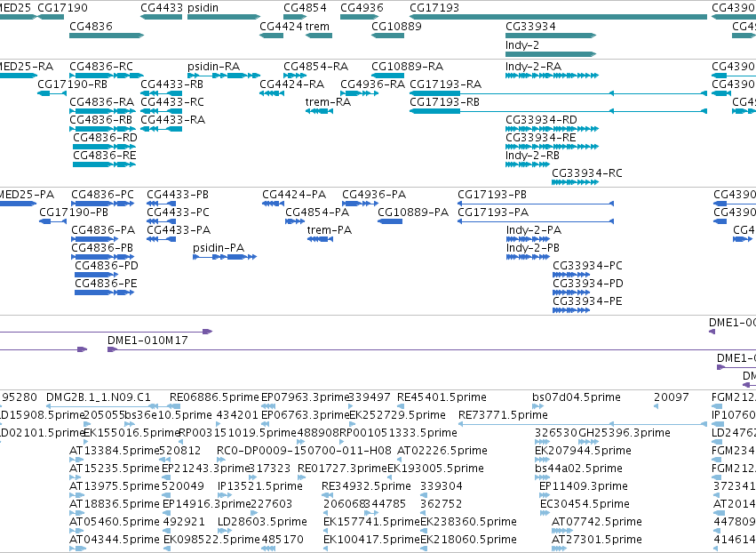Select the CG4854 gene label
Viewport: 756px width, 553px height.
point(305,8)
